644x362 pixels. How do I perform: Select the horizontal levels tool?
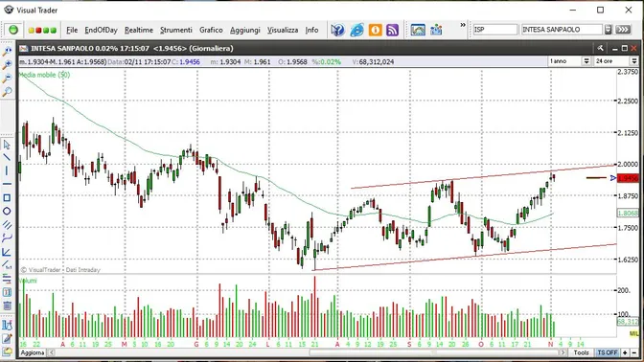[x=7, y=279]
